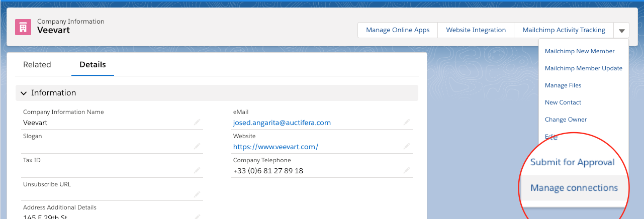Screen dimensions: 644x219
Task: Click the Manage Online Apps button
Action: (x=398, y=30)
